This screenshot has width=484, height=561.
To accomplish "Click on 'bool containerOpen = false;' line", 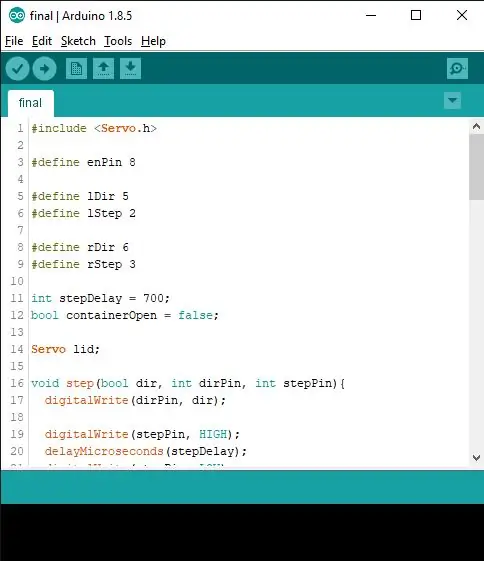I will [125, 315].
